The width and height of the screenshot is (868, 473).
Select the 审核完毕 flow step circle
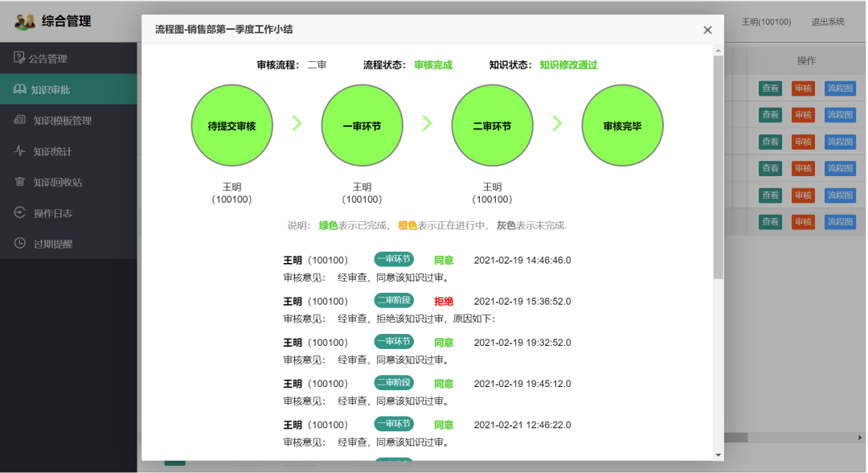tap(622, 126)
